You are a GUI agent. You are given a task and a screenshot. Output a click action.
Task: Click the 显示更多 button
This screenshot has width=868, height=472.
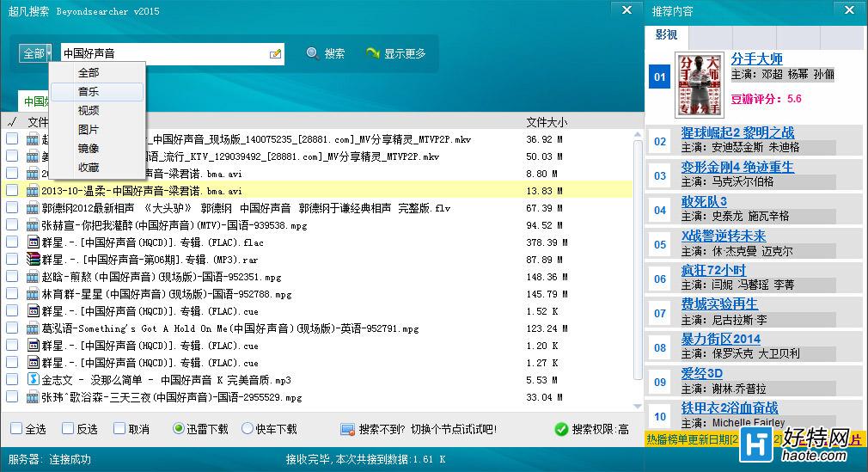[x=396, y=53]
